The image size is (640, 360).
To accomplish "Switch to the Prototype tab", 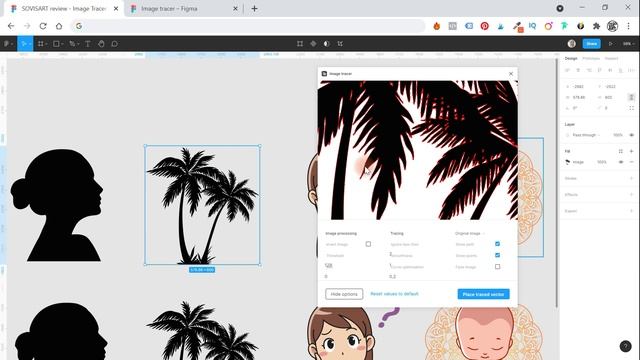I will point(591,58).
